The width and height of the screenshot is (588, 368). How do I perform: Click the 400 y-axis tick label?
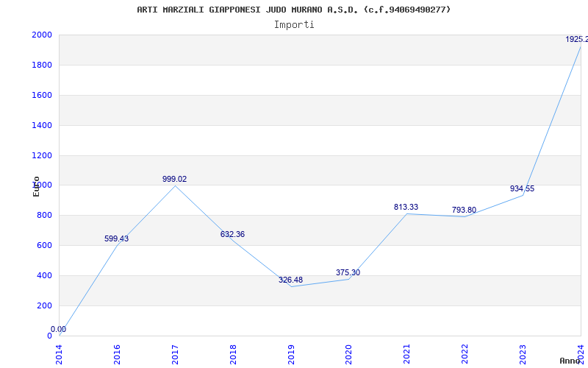coord(44,275)
